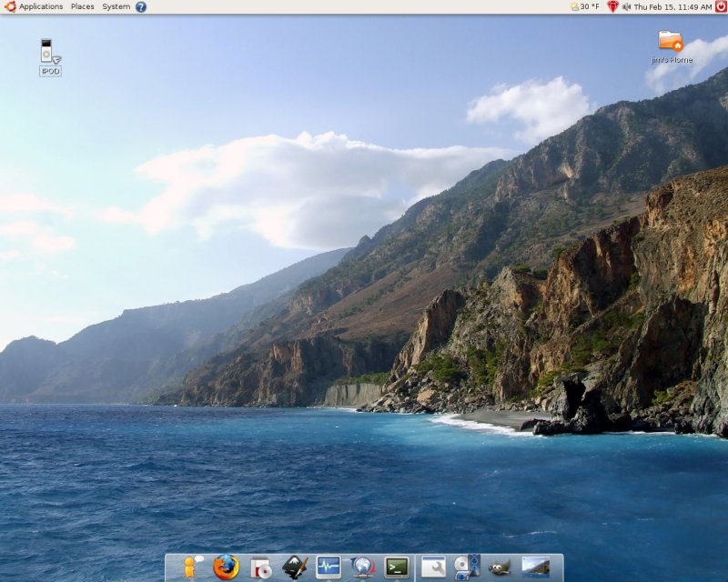Open the wrench settings window in dock
The image size is (728, 582).
tap(433, 567)
